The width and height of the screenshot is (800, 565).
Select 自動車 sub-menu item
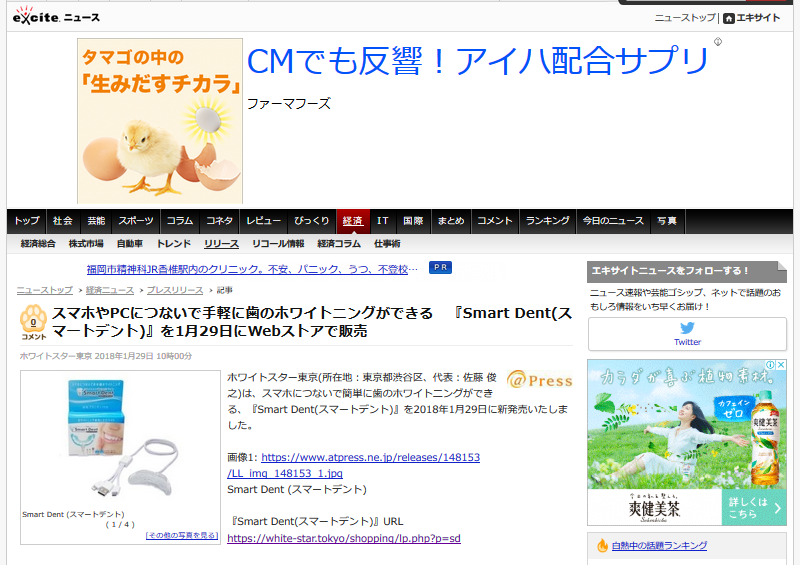(x=130, y=244)
